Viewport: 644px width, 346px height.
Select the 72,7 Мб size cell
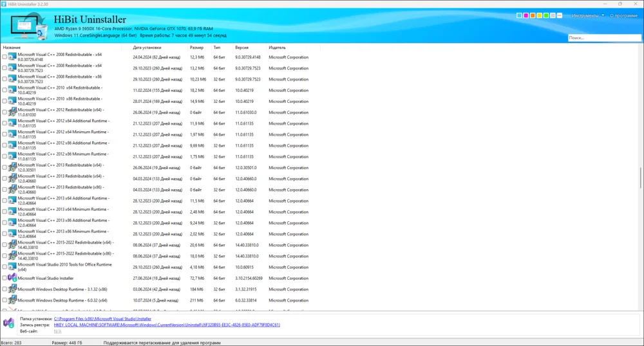(x=196, y=278)
